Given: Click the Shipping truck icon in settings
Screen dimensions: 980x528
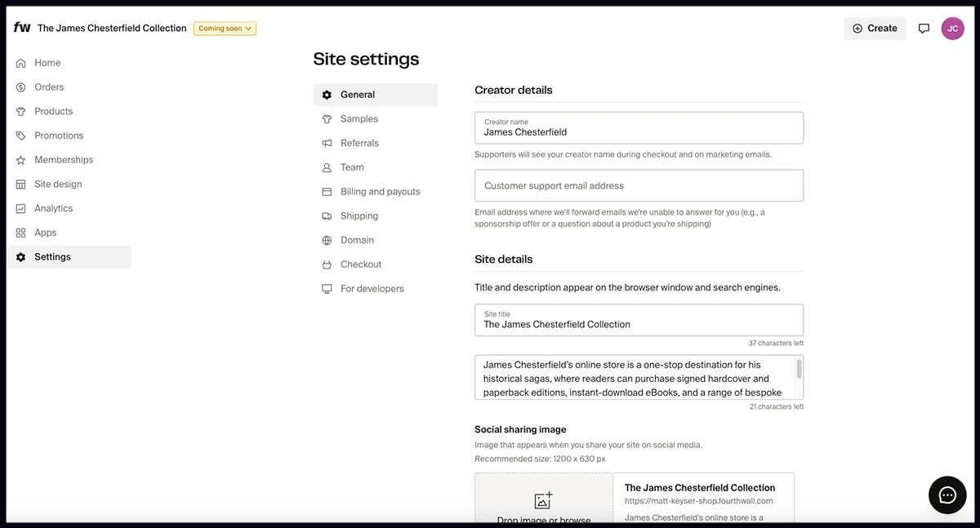Looking at the screenshot, I should click(x=327, y=216).
